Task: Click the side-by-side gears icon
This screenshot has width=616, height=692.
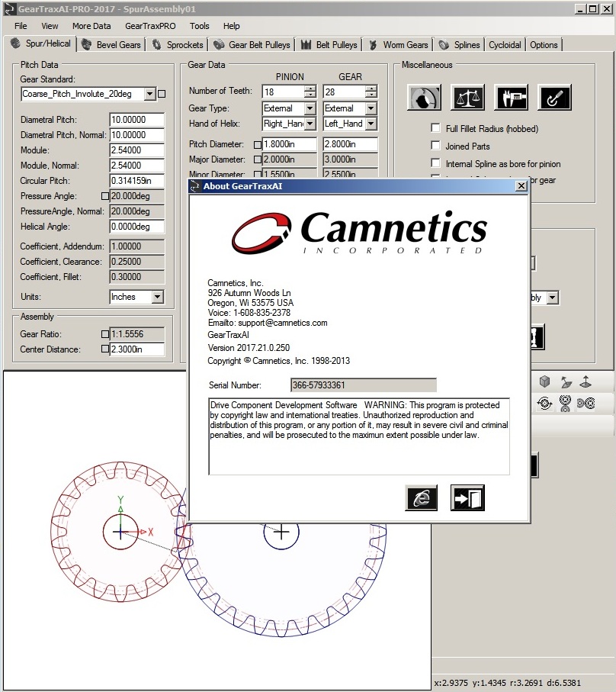Action: click(586, 403)
